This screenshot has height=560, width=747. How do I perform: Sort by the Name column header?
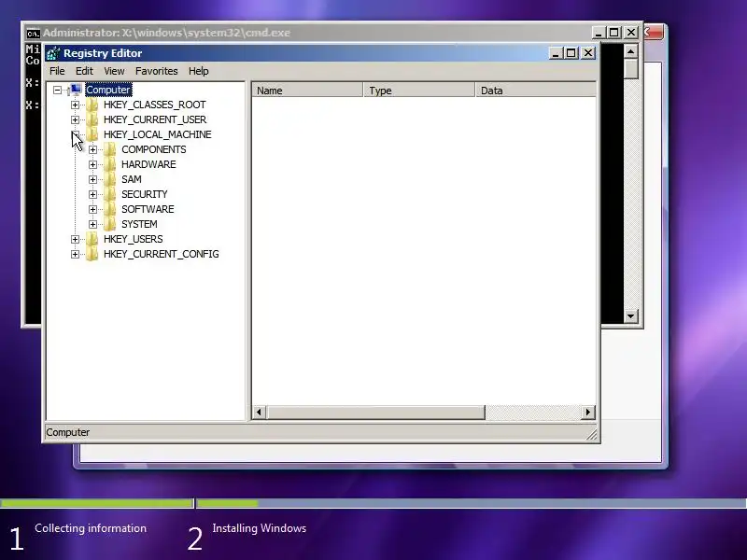307,91
